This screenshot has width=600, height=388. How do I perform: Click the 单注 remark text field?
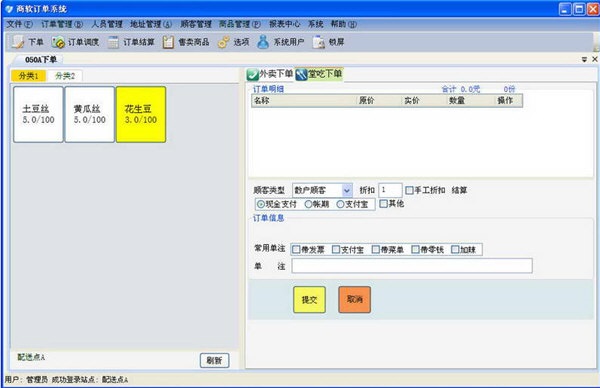412,266
